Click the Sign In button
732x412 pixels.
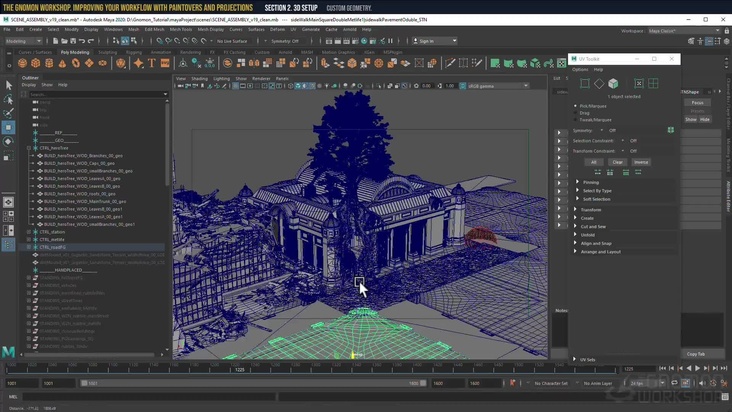435,41
